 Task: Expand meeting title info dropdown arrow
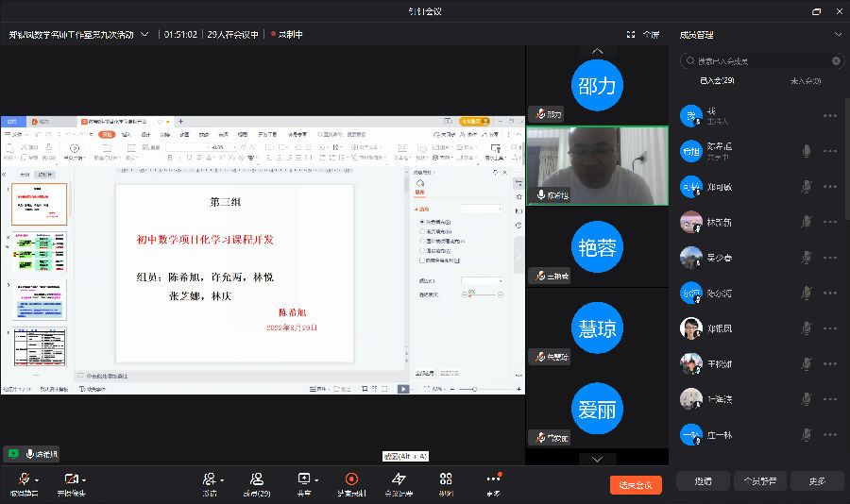pyautogui.click(x=144, y=34)
